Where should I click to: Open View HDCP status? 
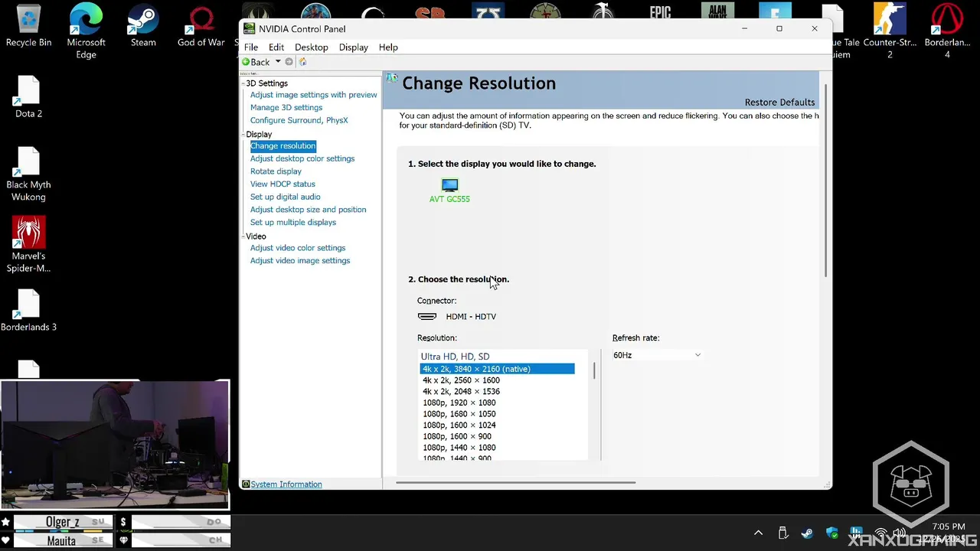[x=283, y=184]
